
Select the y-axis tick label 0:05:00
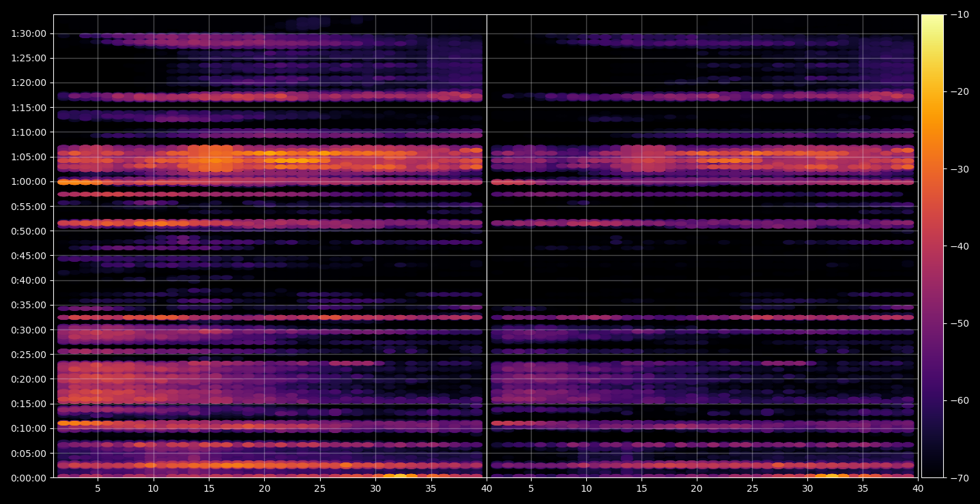(x=28, y=454)
